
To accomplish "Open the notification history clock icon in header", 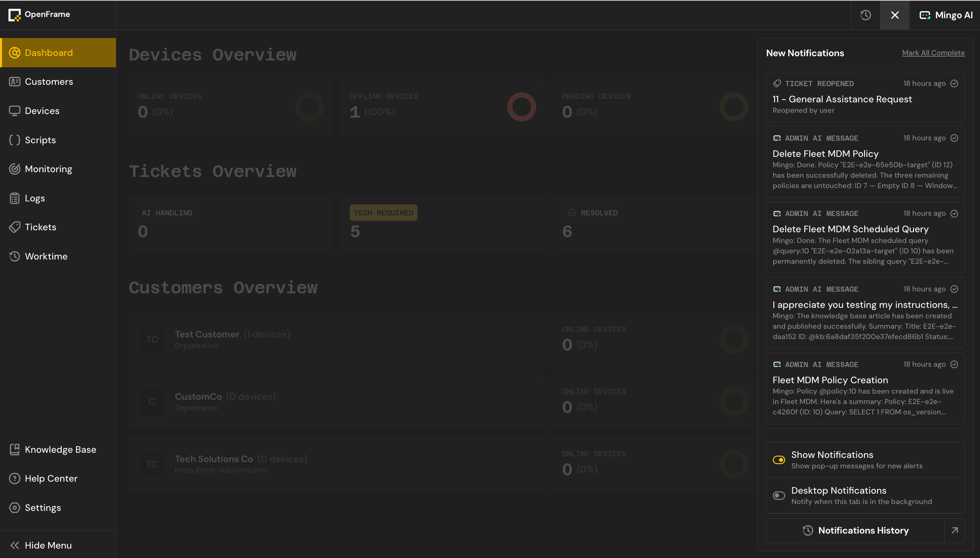I will coord(865,15).
